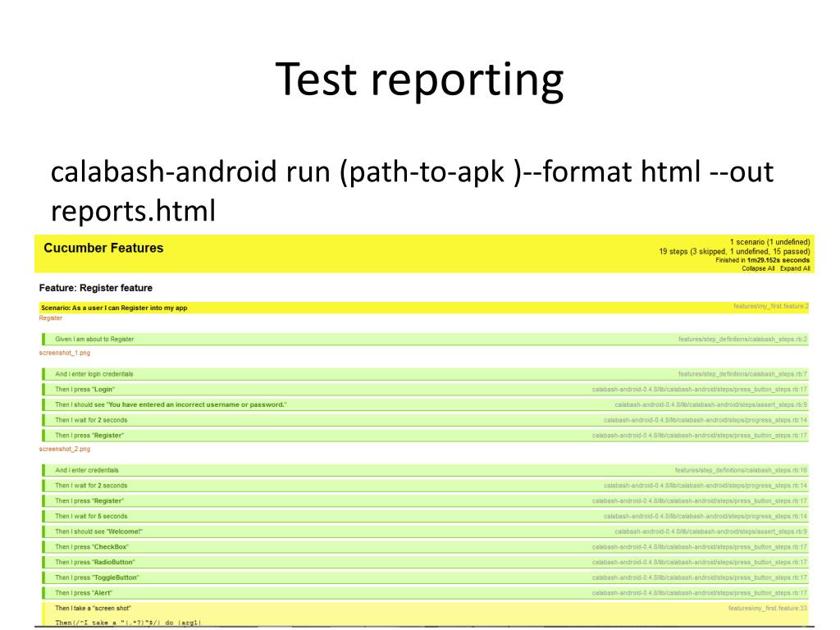The height and width of the screenshot is (630, 840).
Task: Click 'Feature: Register feature' heading
Action: click(x=96, y=288)
